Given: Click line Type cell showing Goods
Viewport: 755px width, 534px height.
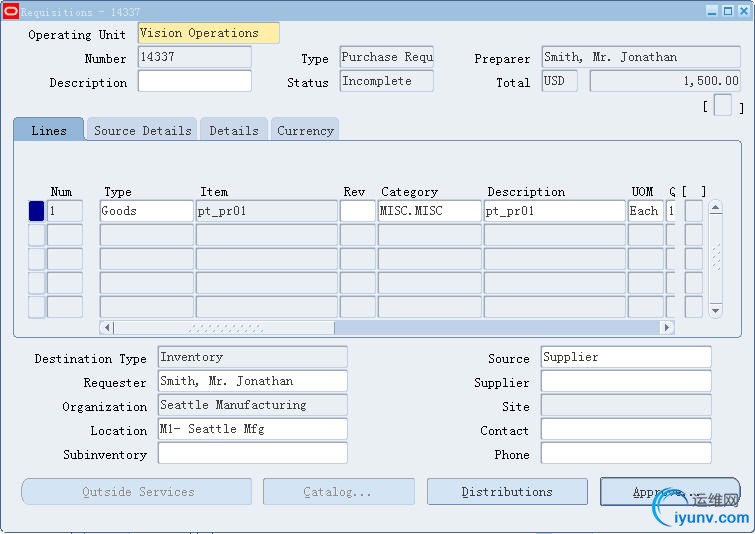Looking at the screenshot, I should click(x=146, y=211).
